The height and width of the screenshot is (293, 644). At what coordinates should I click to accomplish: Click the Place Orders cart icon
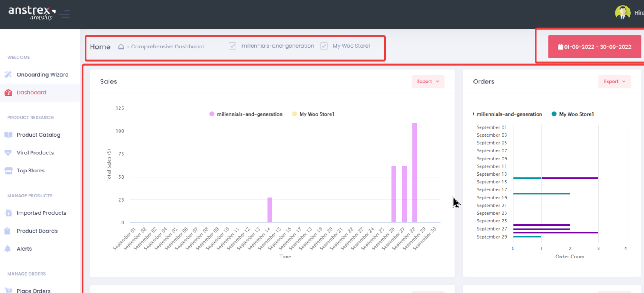point(8,290)
